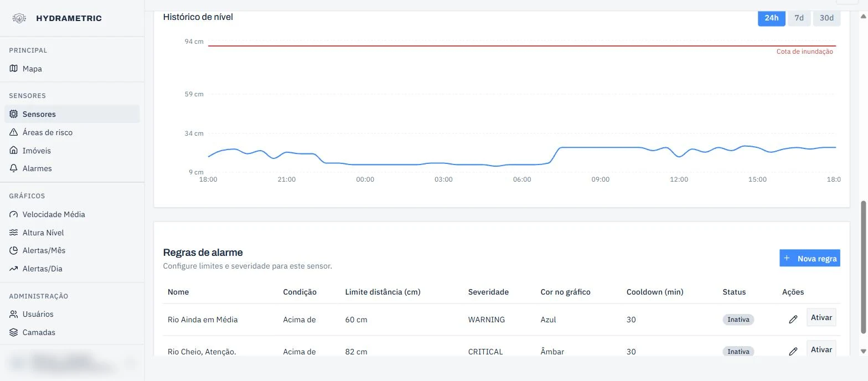The width and height of the screenshot is (868, 381).
Task: Click the Limite distância (cm) header
Action: pyautogui.click(x=383, y=292)
